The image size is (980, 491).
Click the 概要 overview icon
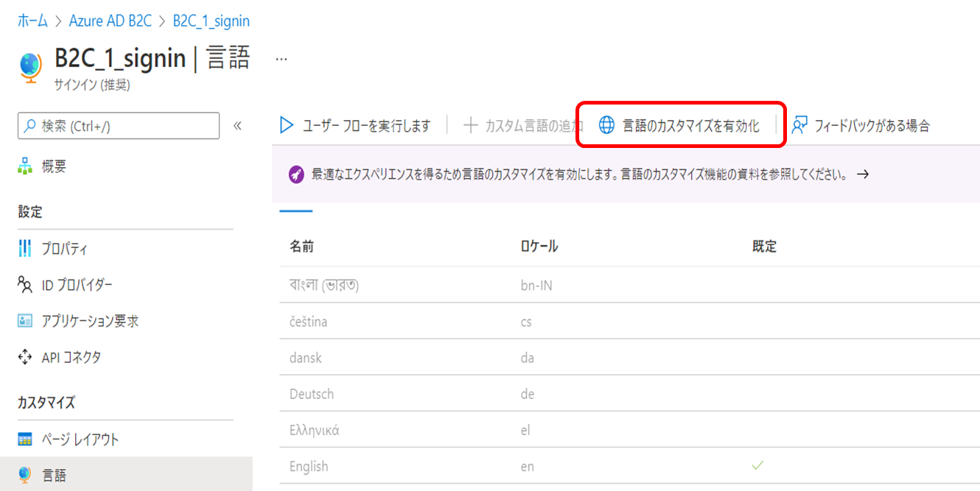[25, 167]
